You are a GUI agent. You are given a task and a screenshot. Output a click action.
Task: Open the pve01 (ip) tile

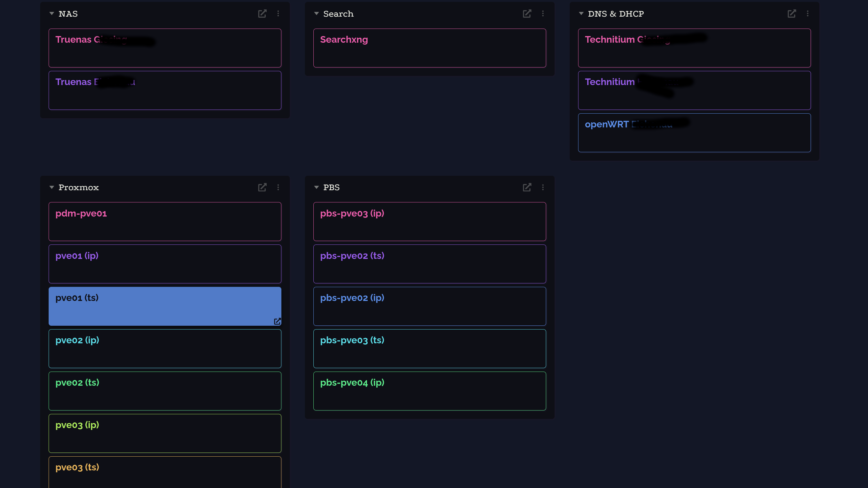[165, 264]
